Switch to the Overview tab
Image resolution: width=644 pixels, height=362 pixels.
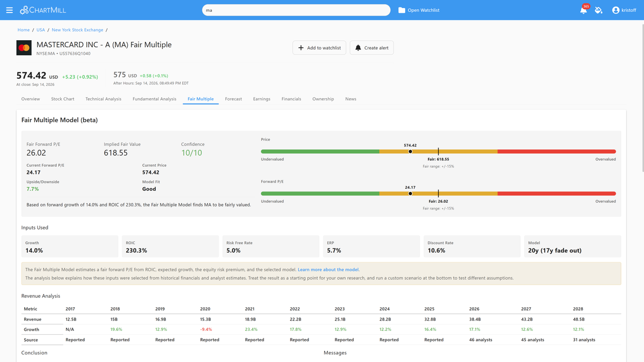click(x=31, y=99)
